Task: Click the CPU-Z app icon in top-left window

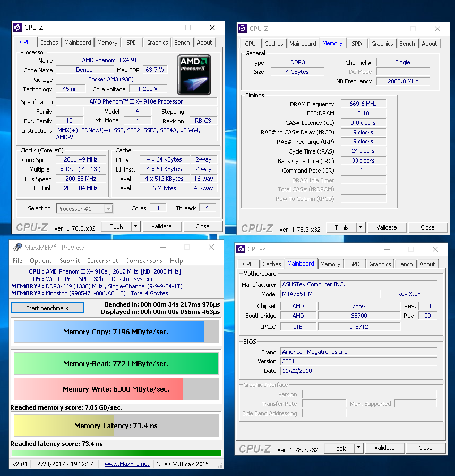Action: [x=18, y=28]
